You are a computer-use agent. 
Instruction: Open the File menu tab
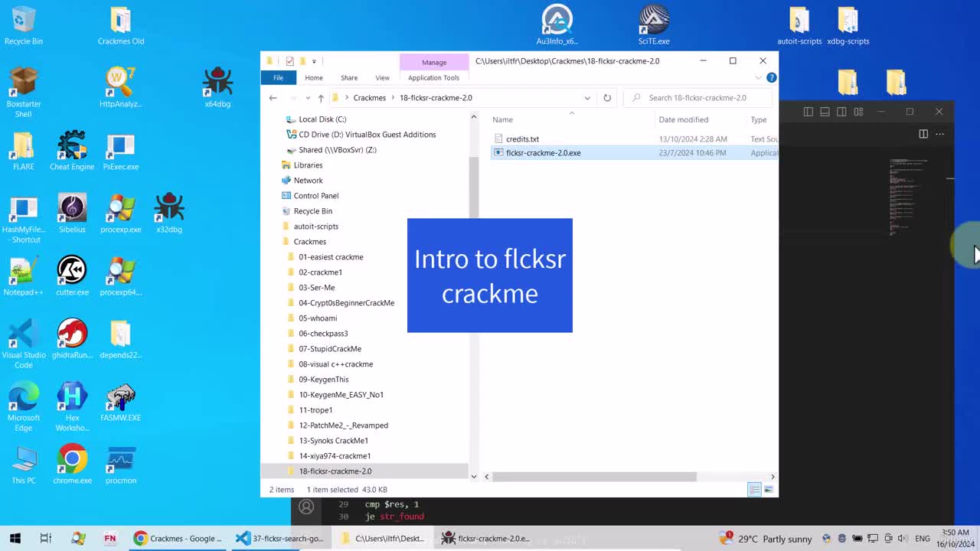tap(278, 77)
